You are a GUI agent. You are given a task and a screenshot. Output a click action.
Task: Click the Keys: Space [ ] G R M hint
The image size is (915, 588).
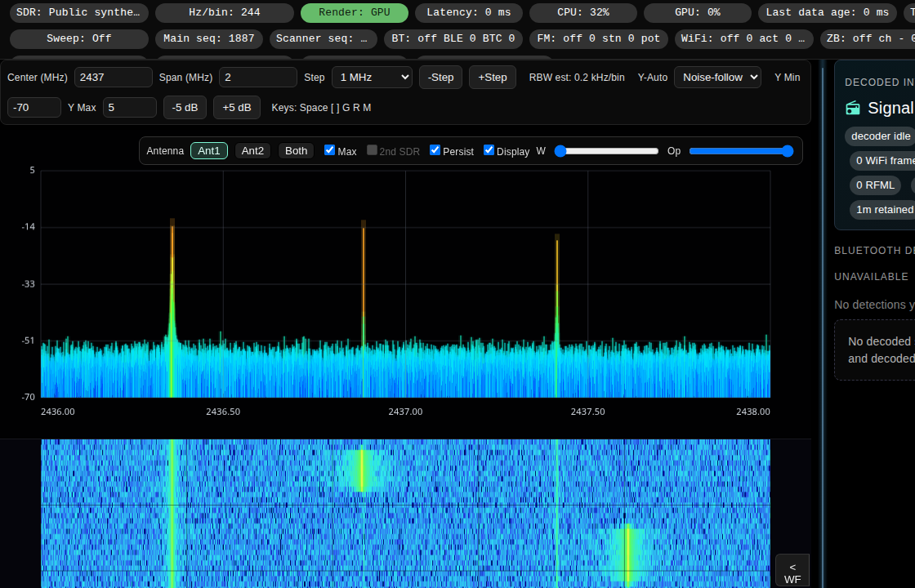tap(321, 107)
